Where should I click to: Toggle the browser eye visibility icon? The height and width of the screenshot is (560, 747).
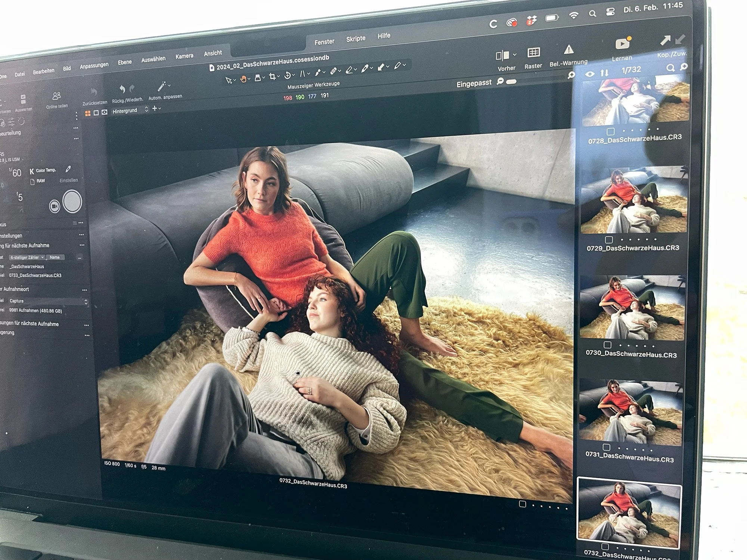coord(589,74)
